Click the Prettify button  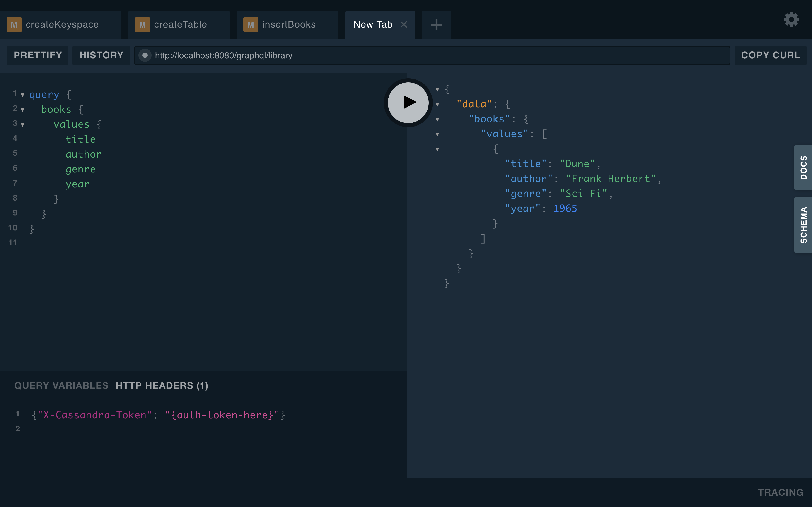point(38,55)
